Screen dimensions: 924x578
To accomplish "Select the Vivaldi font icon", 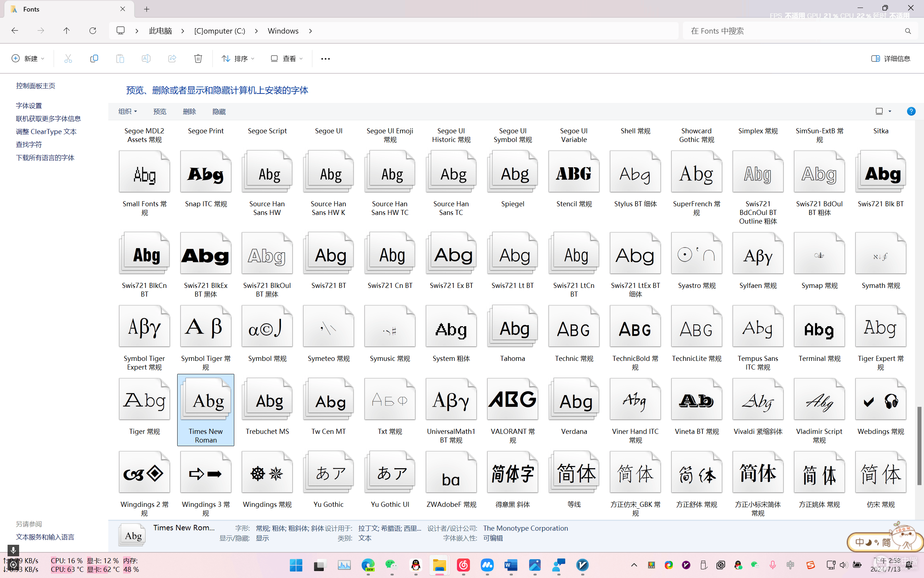I will pyautogui.click(x=758, y=399).
